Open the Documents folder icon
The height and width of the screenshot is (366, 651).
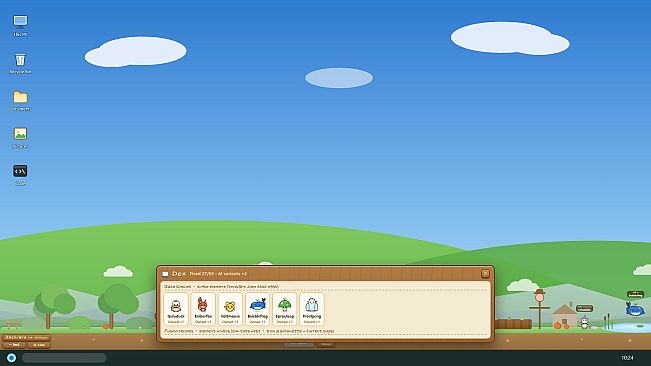(x=20, y=100)
